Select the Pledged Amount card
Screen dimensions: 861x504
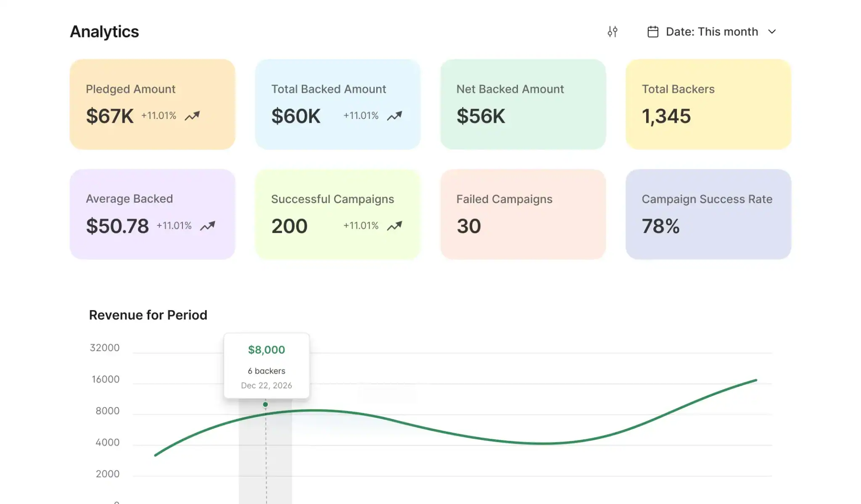coord(152,104)
